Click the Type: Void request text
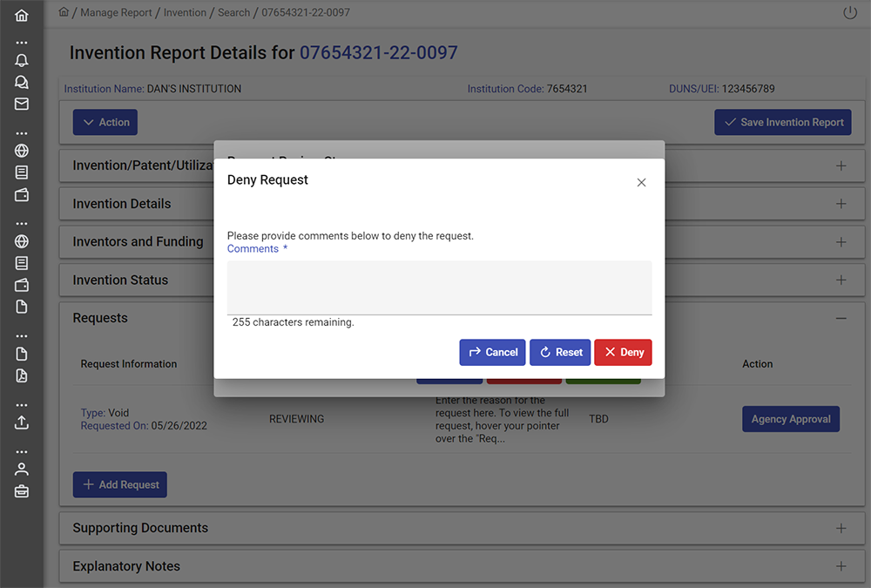Screen dimensions: 871x588 click(x=105, y=413)
